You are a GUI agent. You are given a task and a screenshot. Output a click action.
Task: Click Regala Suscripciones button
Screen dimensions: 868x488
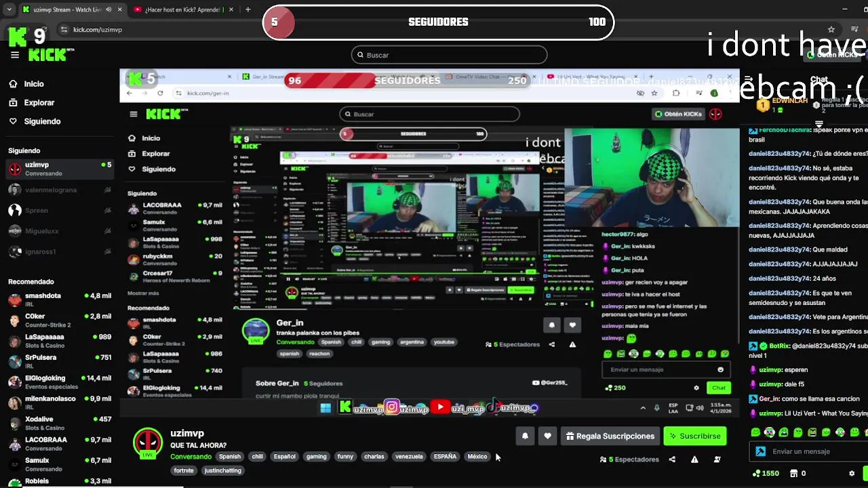click(x=610, y=436)
